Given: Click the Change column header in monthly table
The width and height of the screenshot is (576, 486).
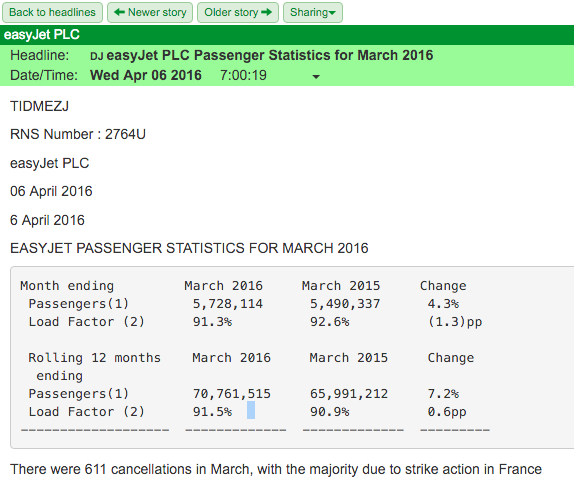Looking at the screenshot, I should tap(443, 286).
